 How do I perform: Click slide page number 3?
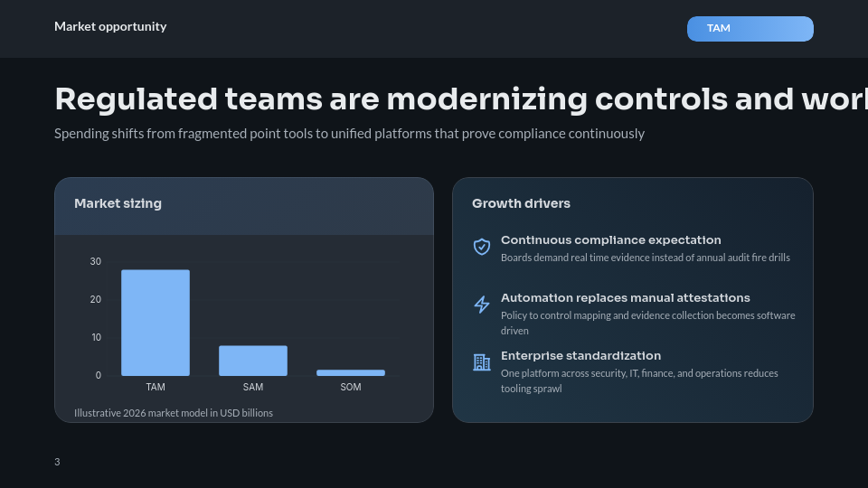57,462
